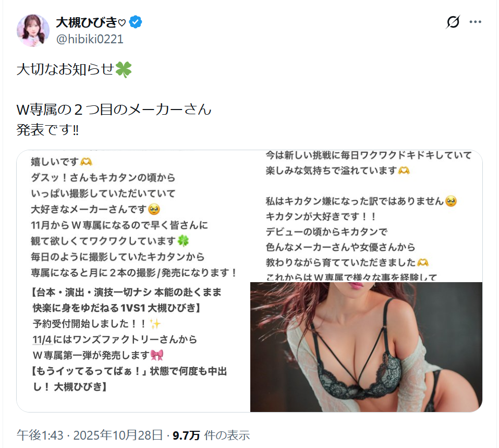Click the Grok slashed-circle icon
Image resolution: width=499 pixels, height=448 pixels.
tap(453, 22)
